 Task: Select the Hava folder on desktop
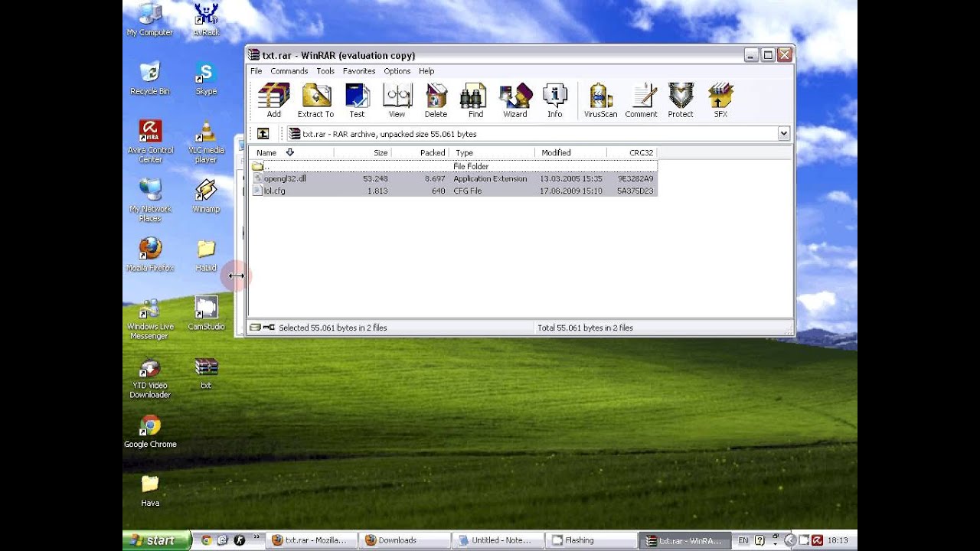point(150,490)
